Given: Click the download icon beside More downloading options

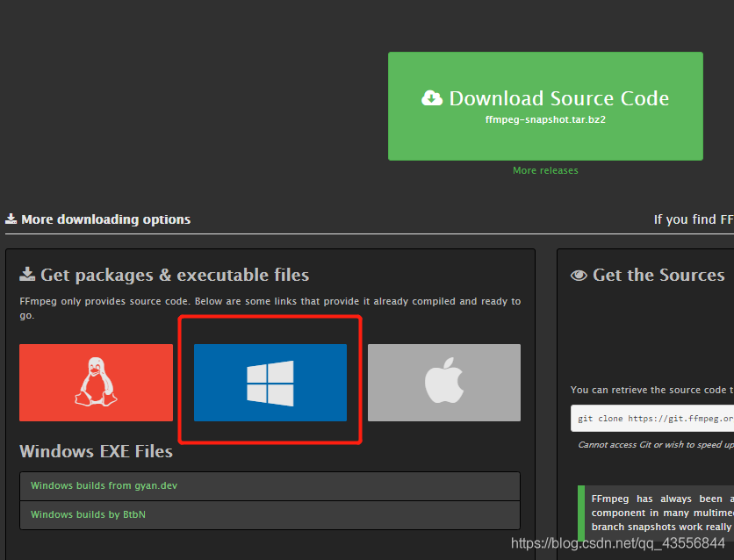Looking at the screenshot, I should 12,219.
